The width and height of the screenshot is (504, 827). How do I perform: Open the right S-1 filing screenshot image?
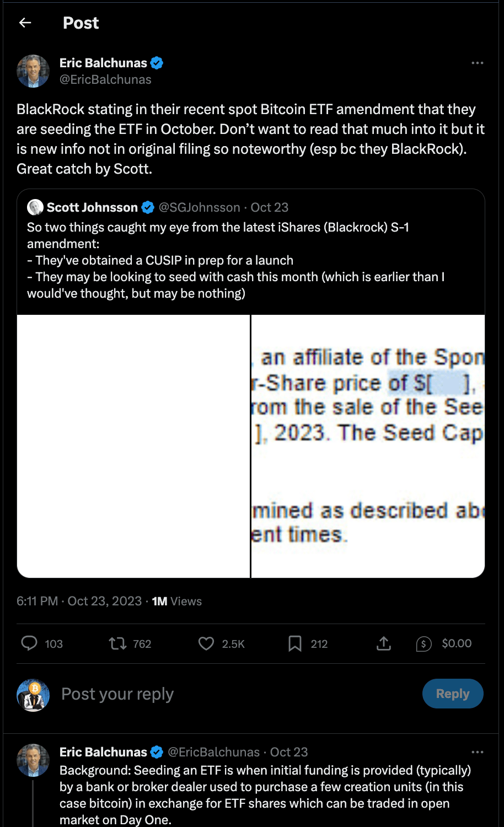pyautogui.click(x=368, y=446)
